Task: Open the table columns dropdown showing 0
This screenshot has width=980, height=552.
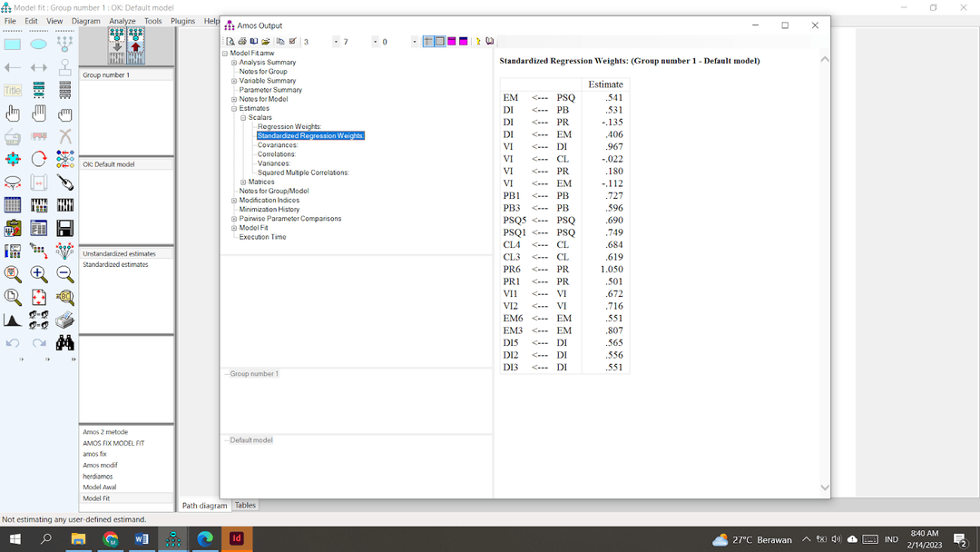Action: tap(415, 42)
